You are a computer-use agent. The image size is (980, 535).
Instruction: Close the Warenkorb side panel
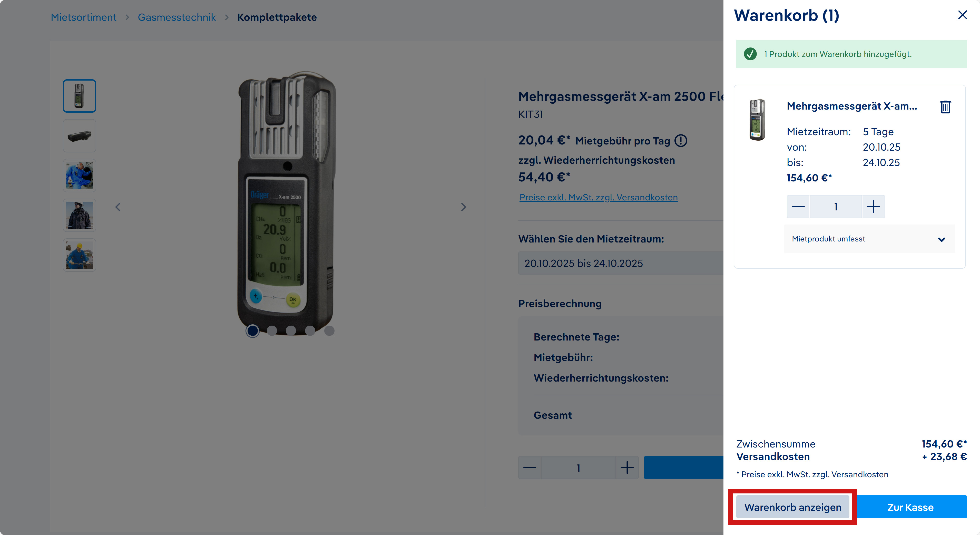tap(962, 15)
